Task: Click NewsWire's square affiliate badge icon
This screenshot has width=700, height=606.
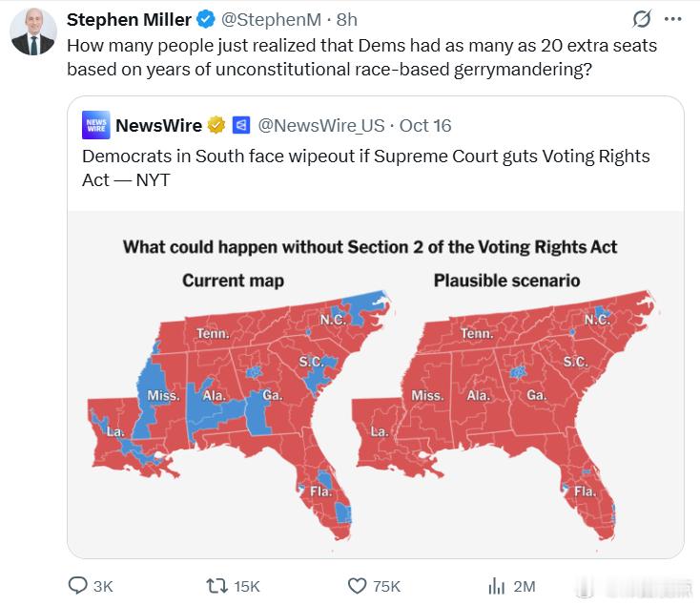Action: pos(241,125)
